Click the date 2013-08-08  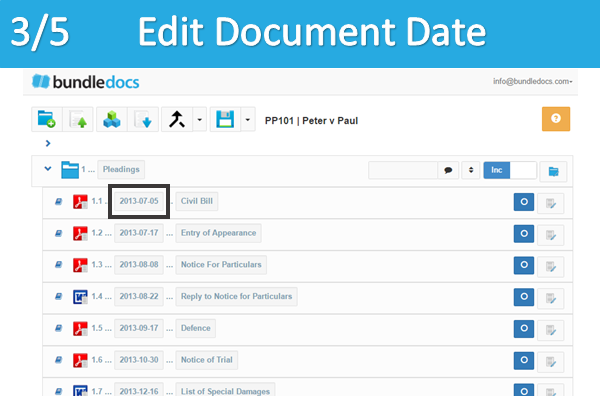139,265
